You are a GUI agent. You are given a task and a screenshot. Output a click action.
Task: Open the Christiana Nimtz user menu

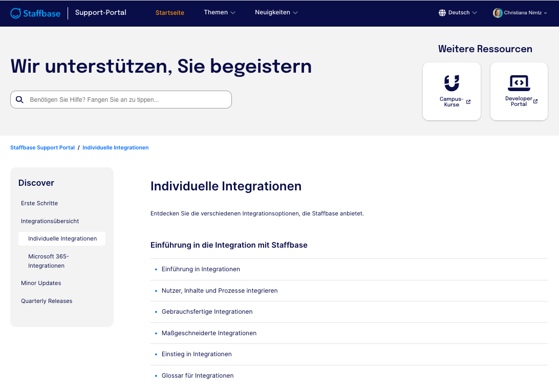pyautogui.click(x=520, y=13)
